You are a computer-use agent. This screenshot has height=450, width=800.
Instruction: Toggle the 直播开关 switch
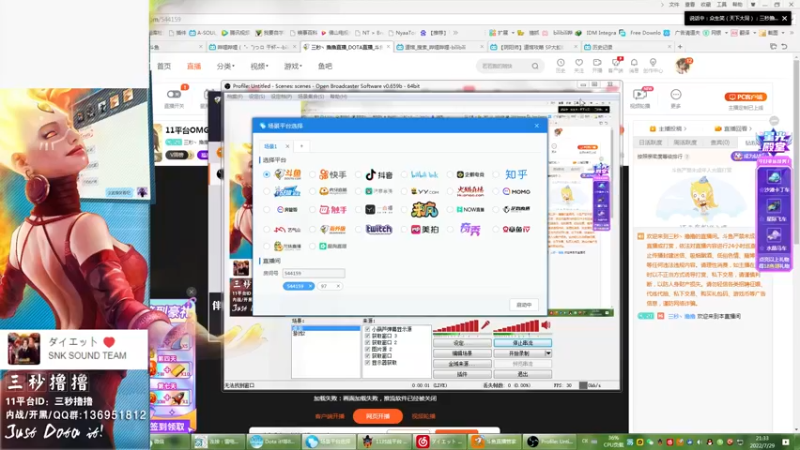174,94
